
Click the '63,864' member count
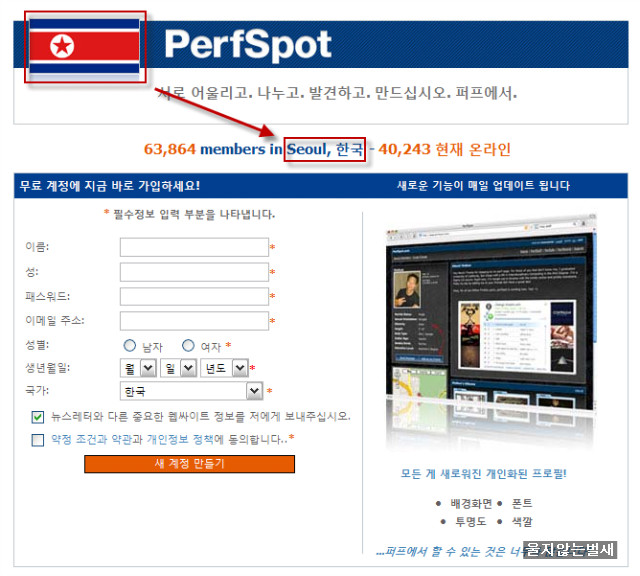(170, 149)
